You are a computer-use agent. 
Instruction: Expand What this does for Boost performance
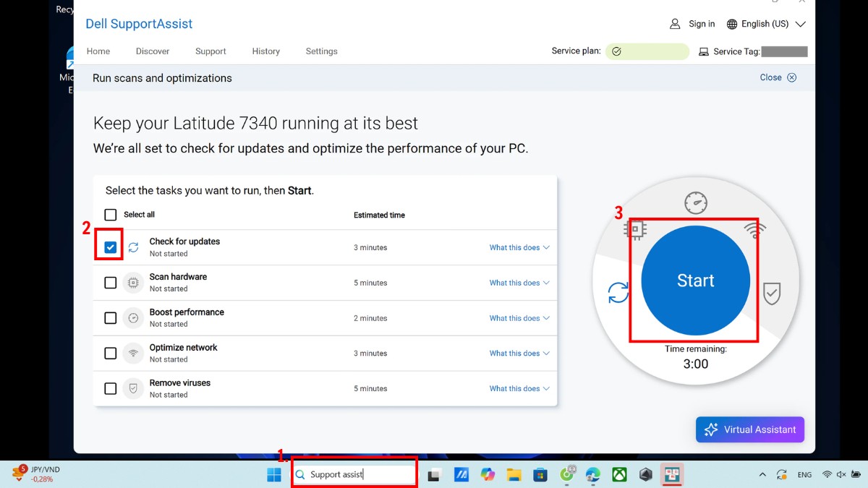(519, 318)
